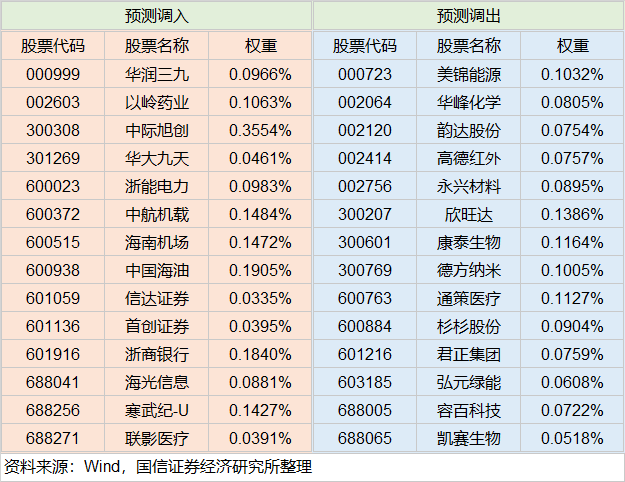The image size is (625, 482).
Task: Click the 0.1840% weight cell
Action: (260, 354)
